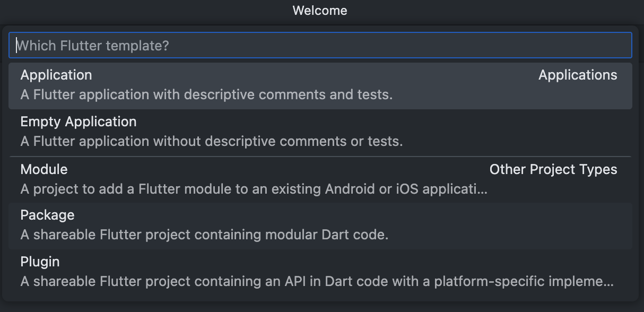
Task: Click the Welcome tab title
Action: [x=320, y=11]
